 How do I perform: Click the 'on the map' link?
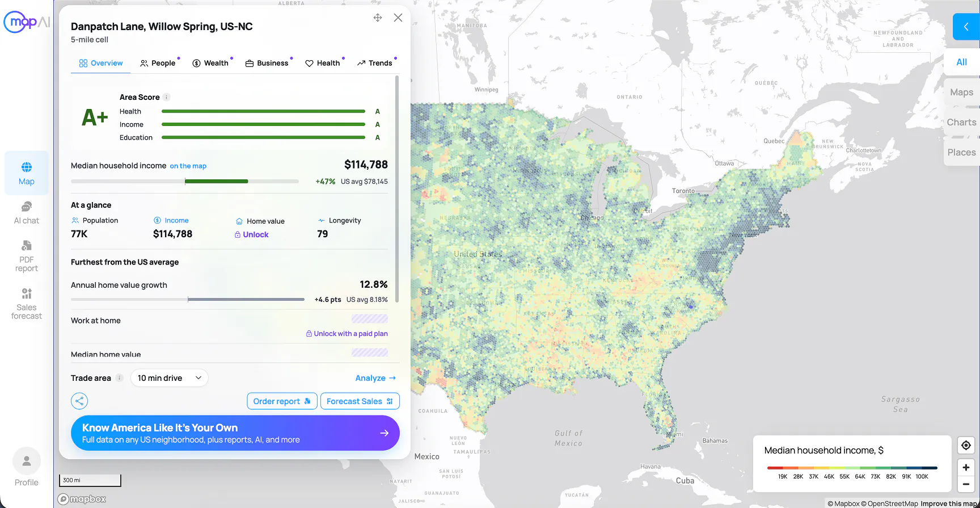click(188, 166)
